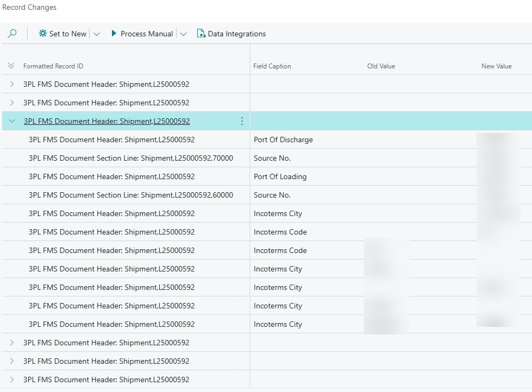
Task: Click New Value column header
Action: 496,66
